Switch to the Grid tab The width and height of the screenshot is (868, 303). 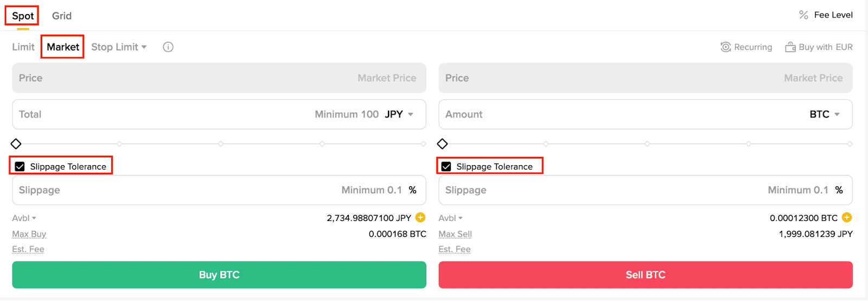coord(62,16)
